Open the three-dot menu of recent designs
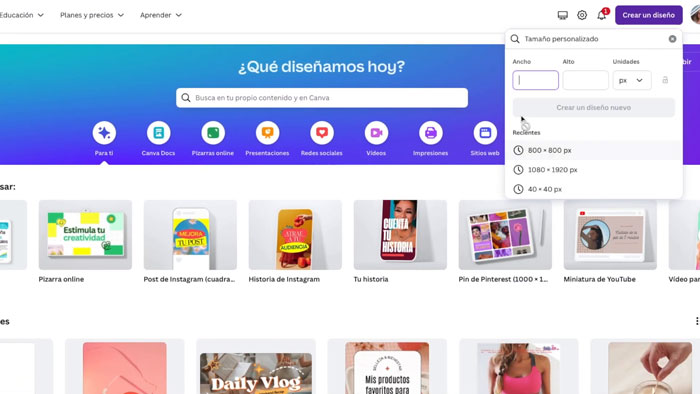The height and width of the screenshot is (394, 700). coord(696,321)
